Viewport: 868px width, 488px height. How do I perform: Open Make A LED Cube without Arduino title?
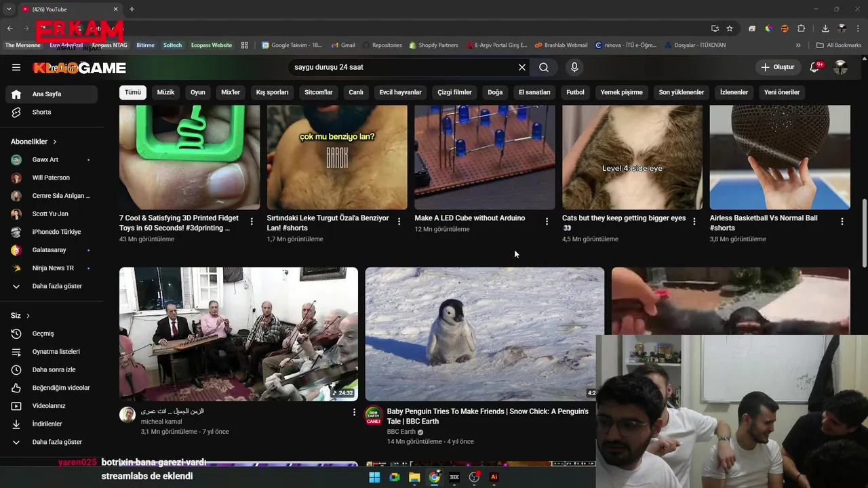[470, 218]
